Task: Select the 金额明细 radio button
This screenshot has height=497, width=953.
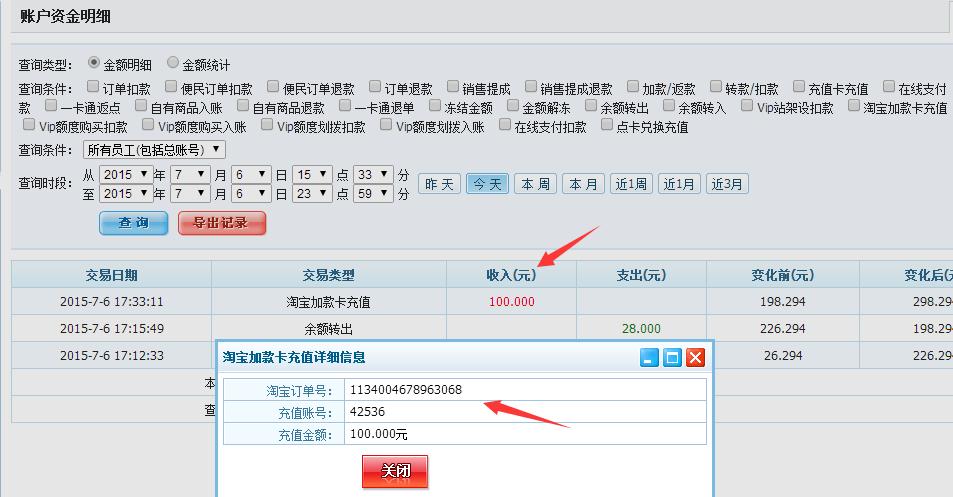Action: [94, 62]
